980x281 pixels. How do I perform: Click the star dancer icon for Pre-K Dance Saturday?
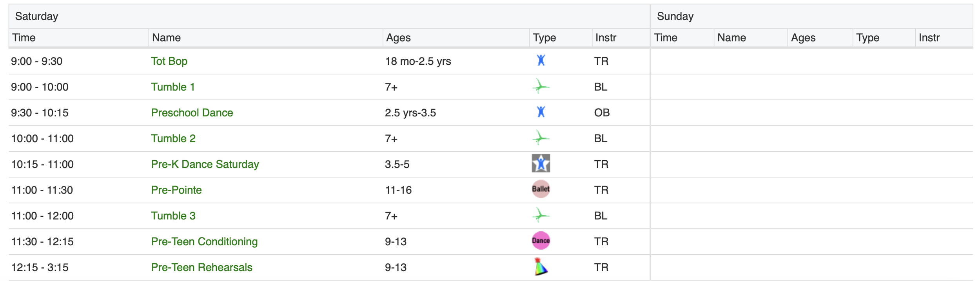(541, 163)
